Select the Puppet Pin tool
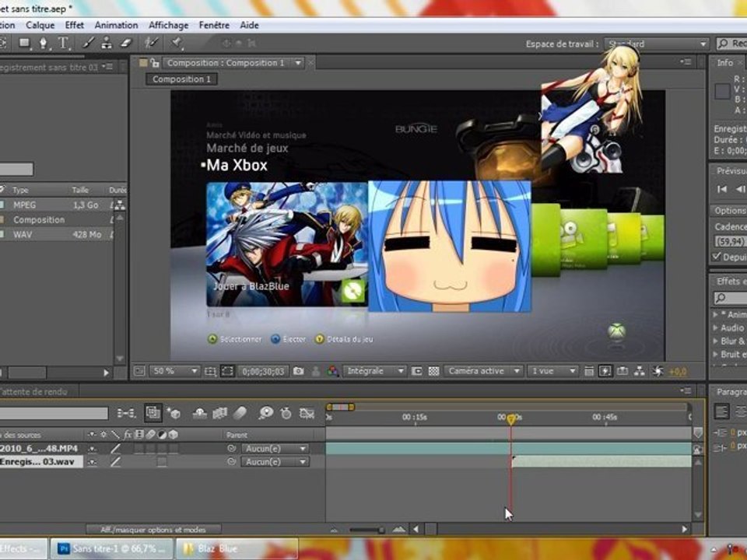The height and width of the screenshot is (560, 747). pos(177,44)
